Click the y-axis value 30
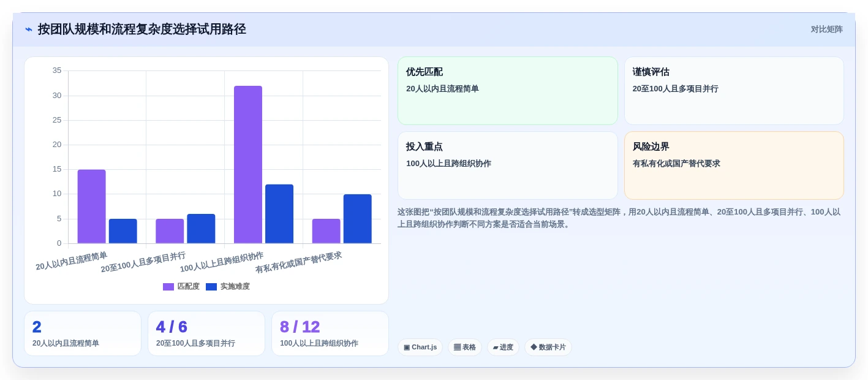This screenshot has height=380, width=868. tap(57, 96)
